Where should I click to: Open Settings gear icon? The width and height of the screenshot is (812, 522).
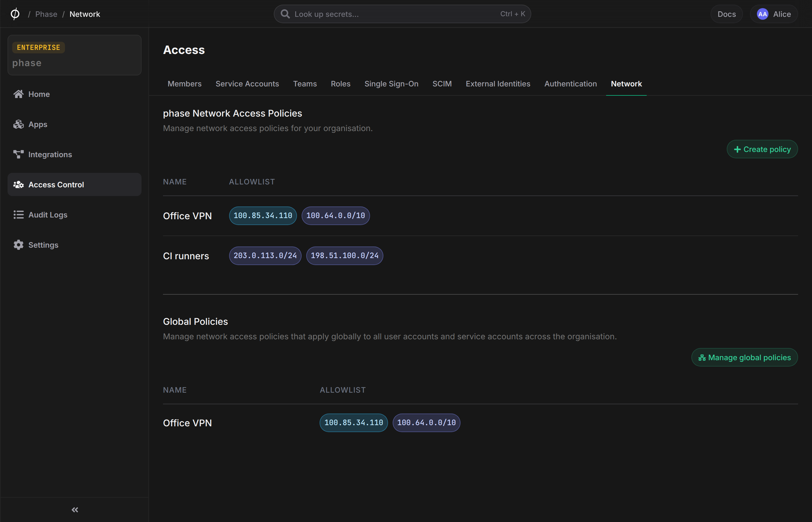[x=18, y=245]
